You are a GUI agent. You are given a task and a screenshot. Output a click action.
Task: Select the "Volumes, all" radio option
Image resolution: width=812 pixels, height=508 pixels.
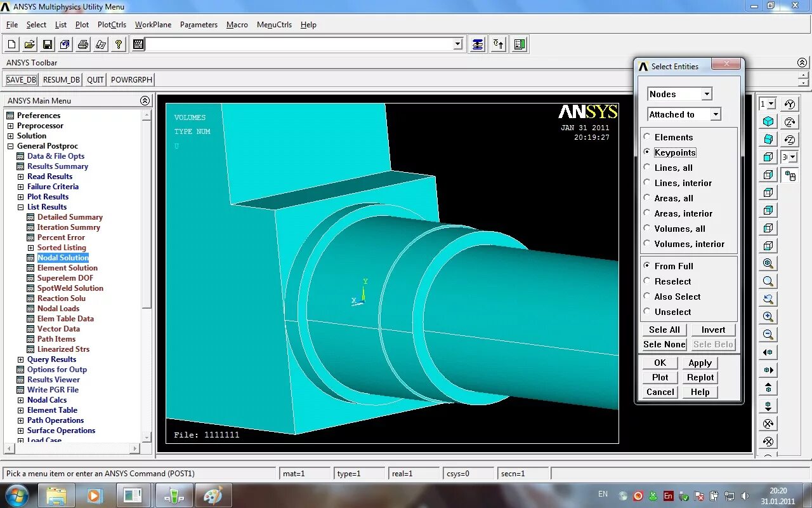(647, 229)
